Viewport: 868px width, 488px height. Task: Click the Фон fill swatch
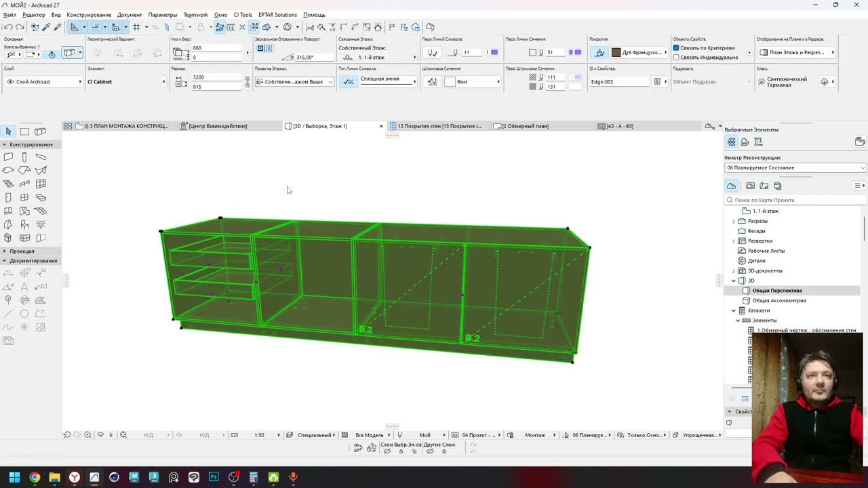[450, 81]
